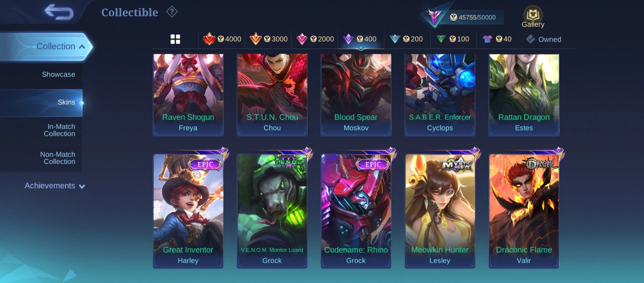Image resolution: width=644 pixels, height=283 pixels.
Task: Open Draconic Flame Valir skin card
Action: pos(524,211)
